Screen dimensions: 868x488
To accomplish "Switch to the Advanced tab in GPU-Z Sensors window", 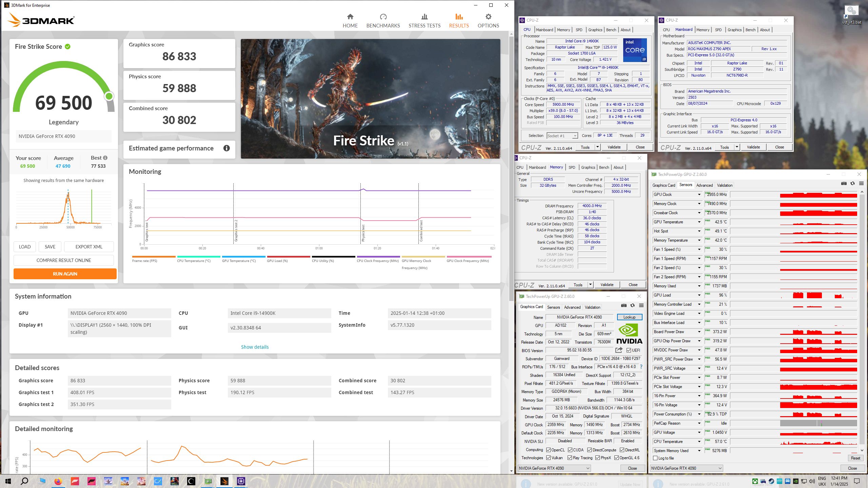I will point(705,185).
